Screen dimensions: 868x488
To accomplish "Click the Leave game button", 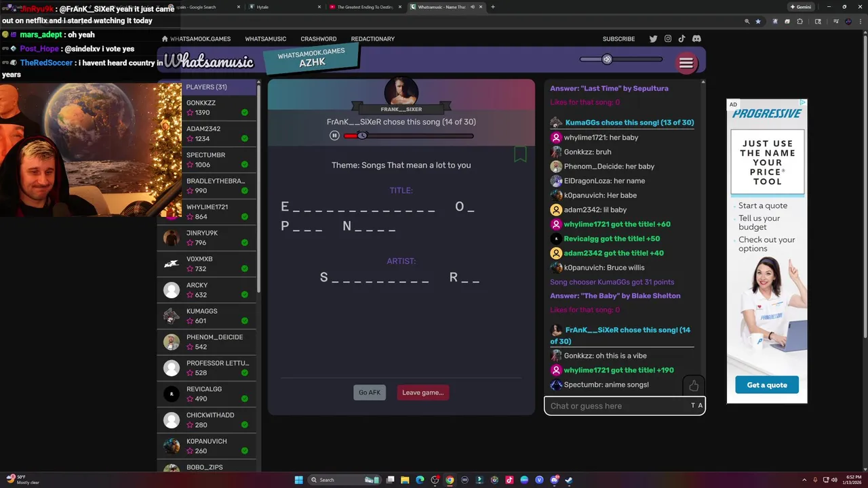I will click(422, 392).
